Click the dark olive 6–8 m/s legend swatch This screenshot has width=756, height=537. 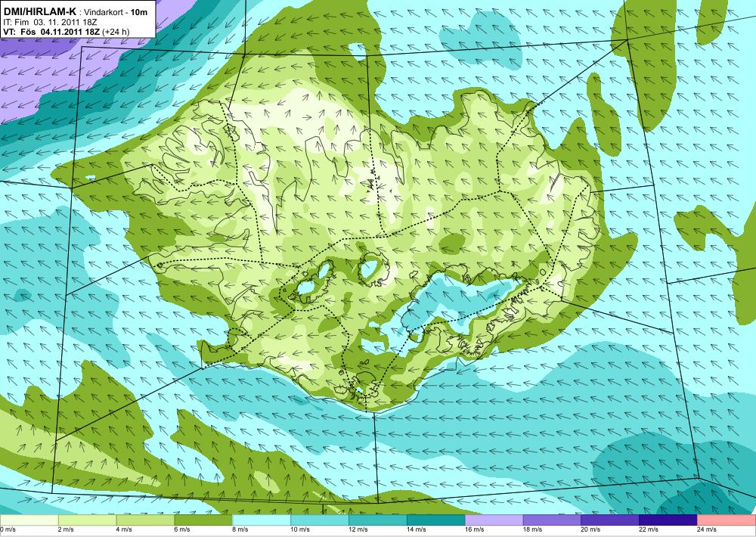point(203,520)
